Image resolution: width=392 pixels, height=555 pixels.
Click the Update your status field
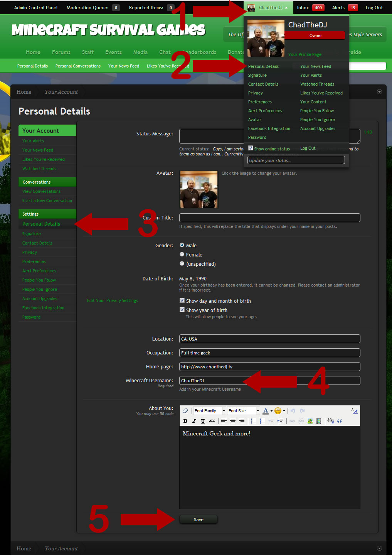(x=296, y=160)
